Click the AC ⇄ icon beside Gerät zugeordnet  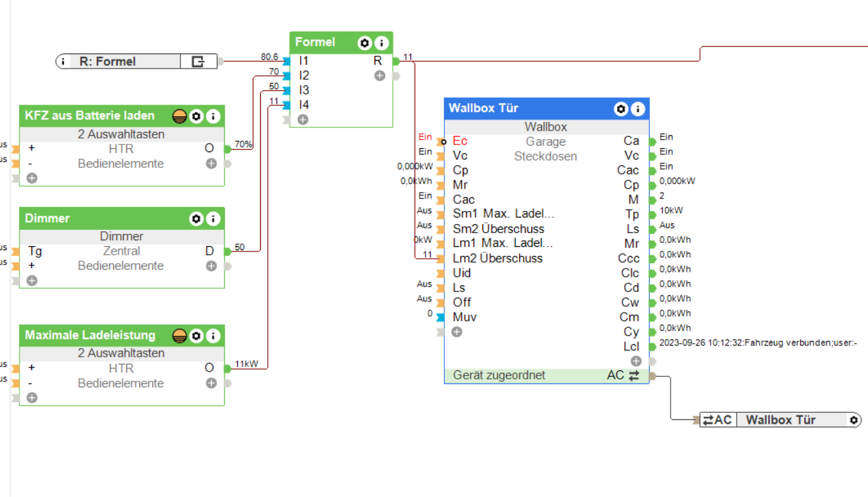624,376
